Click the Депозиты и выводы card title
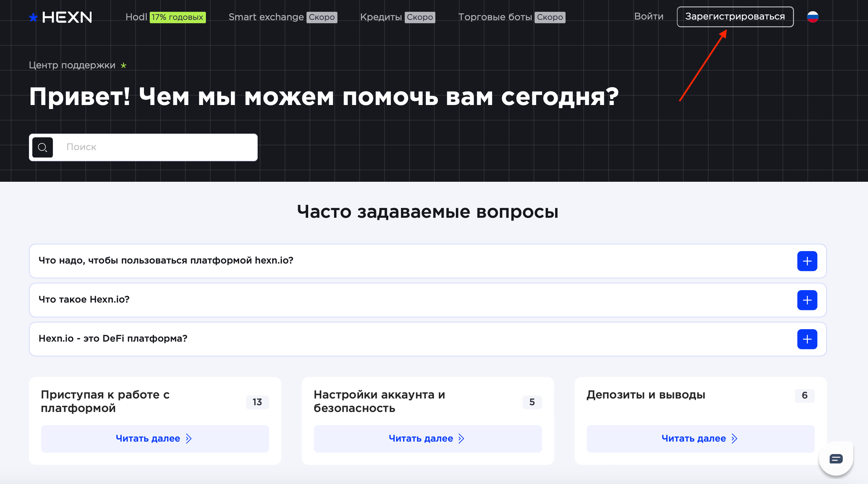 click(x=646, y=395)
